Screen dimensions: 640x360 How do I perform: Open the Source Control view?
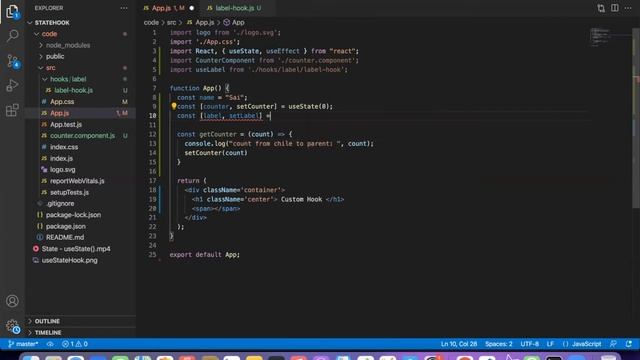click(x=12, y=61)
